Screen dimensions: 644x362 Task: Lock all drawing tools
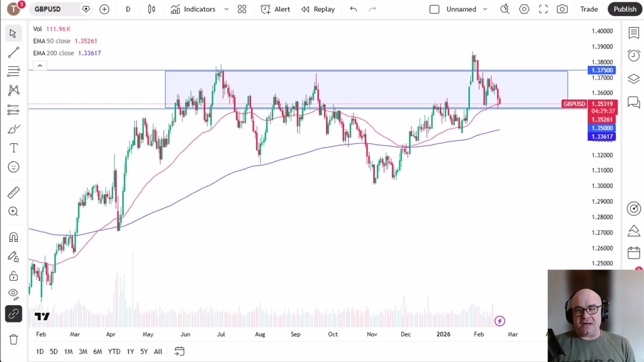(13, 276)
